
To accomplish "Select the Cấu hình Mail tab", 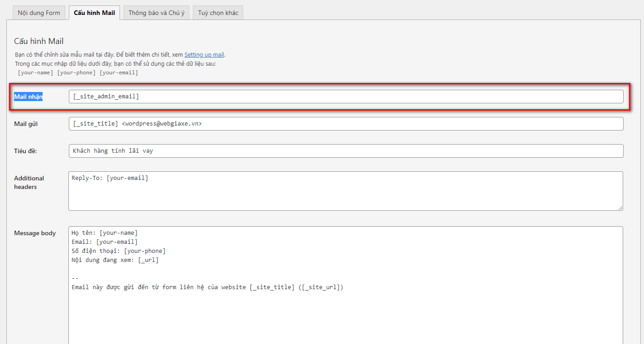I will 94,13.
